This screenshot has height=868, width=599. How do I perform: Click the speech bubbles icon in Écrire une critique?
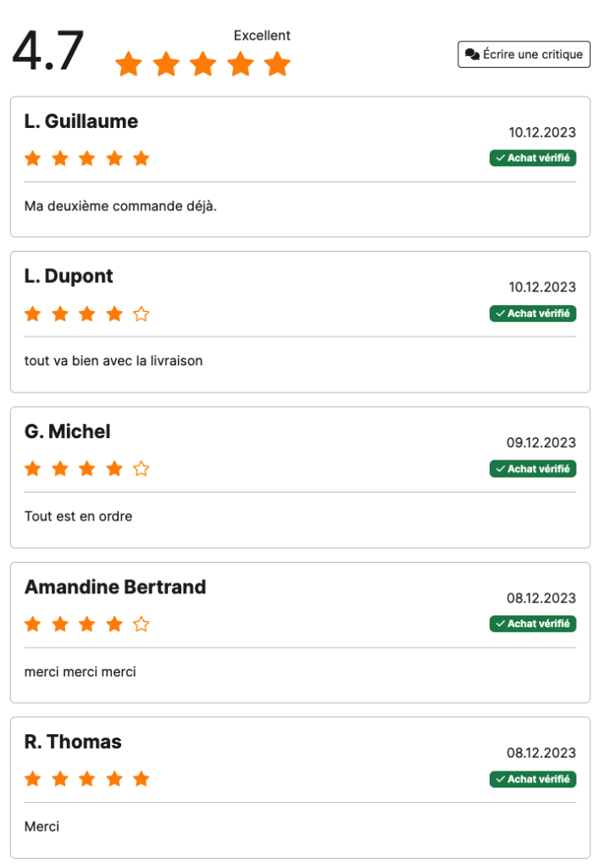(x=472, y=54)
